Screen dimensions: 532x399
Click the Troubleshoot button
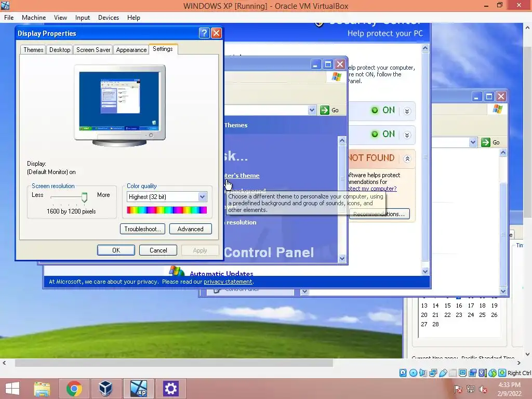coord(142,229)
